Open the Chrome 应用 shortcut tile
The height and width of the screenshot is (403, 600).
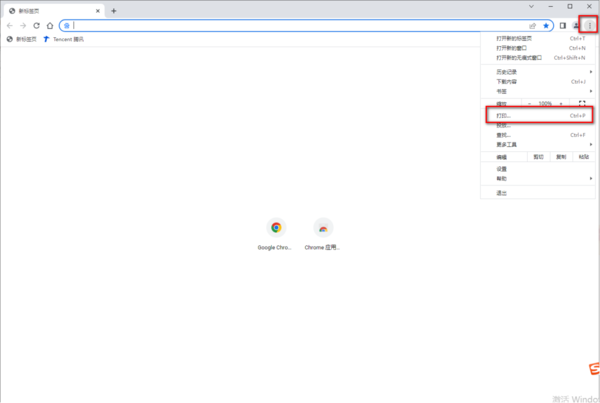coord(323,234)
